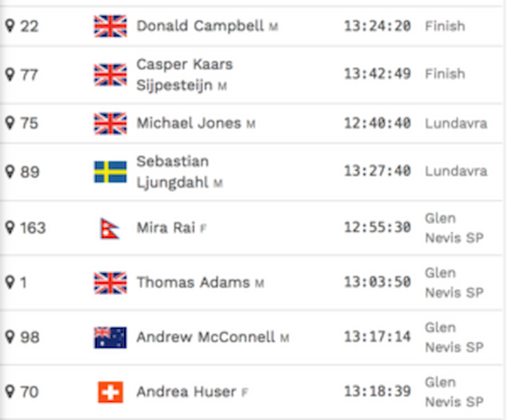This screenshot has height=420, width=507.
Task: Open Donald Campbell's runner entry
Action: tap(208, 26)
